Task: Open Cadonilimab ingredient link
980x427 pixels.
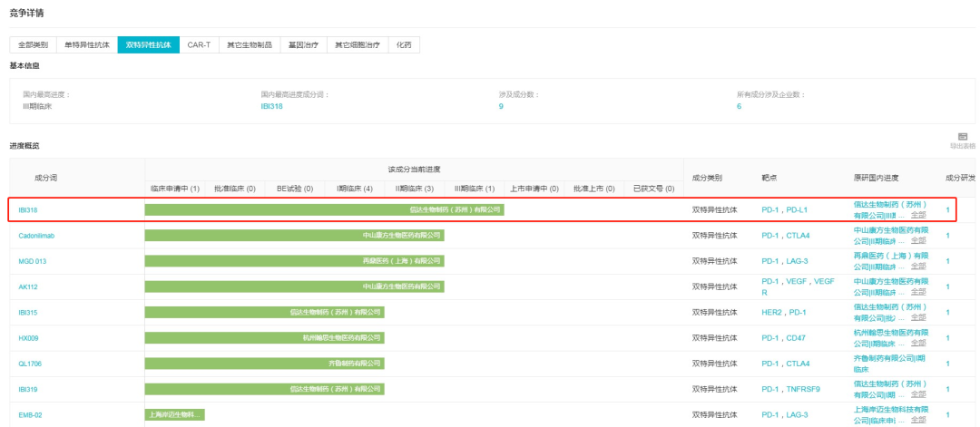Action: pyautogui.click(x=37, y=236)
